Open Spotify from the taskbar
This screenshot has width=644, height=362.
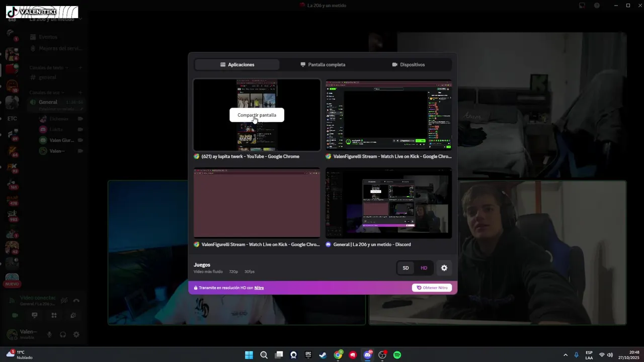(x=397, y=355)
